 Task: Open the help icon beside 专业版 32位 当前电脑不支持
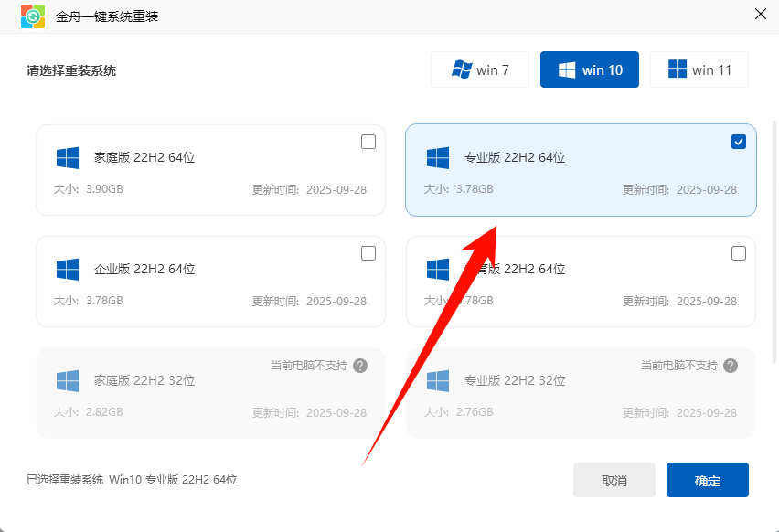(731, 365)
